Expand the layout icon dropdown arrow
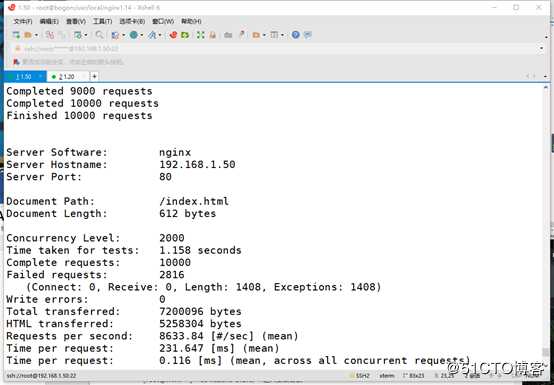Viewport: 554px width, 385px height. click(x=282, y=35)
